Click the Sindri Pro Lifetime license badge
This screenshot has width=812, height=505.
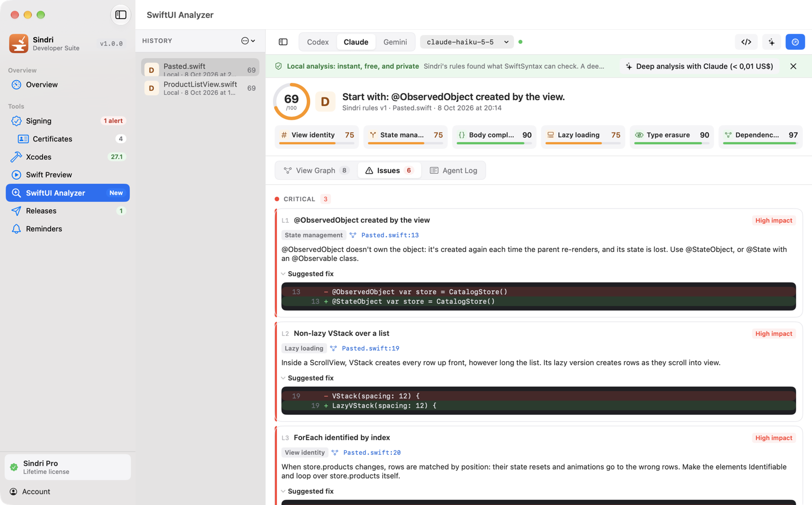point(68,467)
